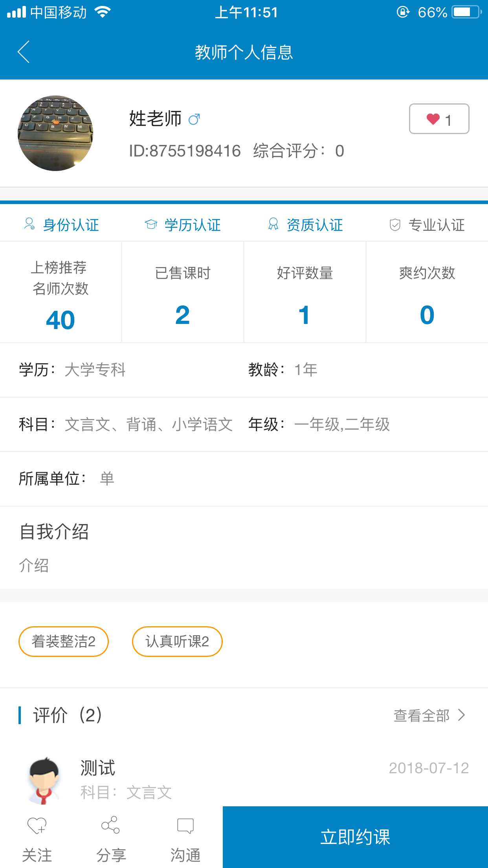This screenshot has width=488, height=868.
Task: Toggle follow with 关注 heart icon
Action: [37, 826]
